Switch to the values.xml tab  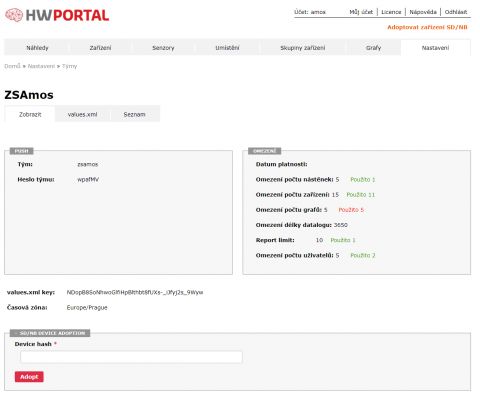pos(82,114)
